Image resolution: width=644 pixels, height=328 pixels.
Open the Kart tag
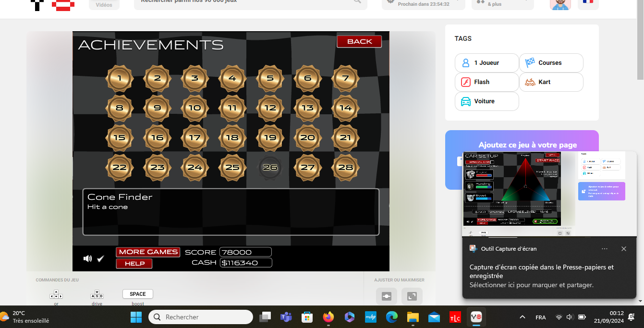[x=551, y=82]
